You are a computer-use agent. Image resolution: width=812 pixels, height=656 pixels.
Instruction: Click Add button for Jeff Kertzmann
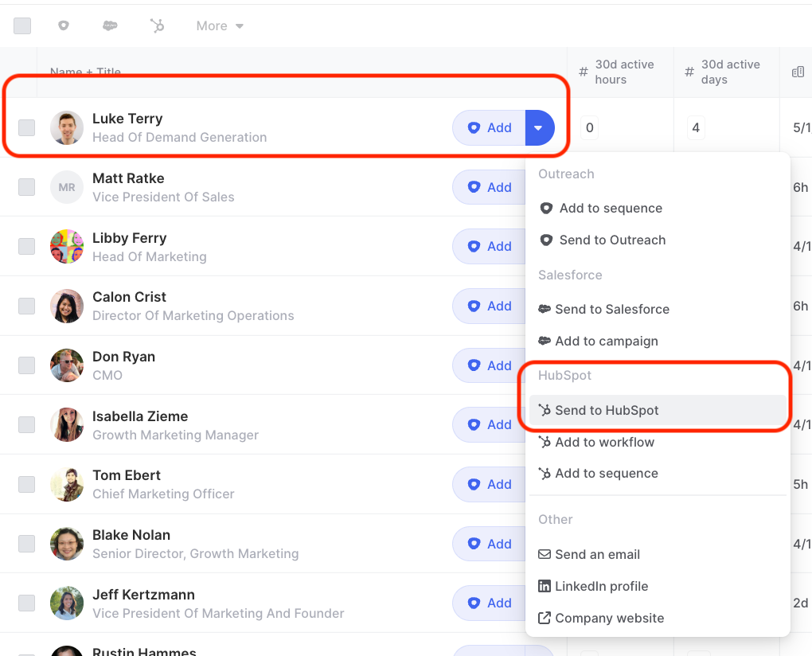coord(489,603)
